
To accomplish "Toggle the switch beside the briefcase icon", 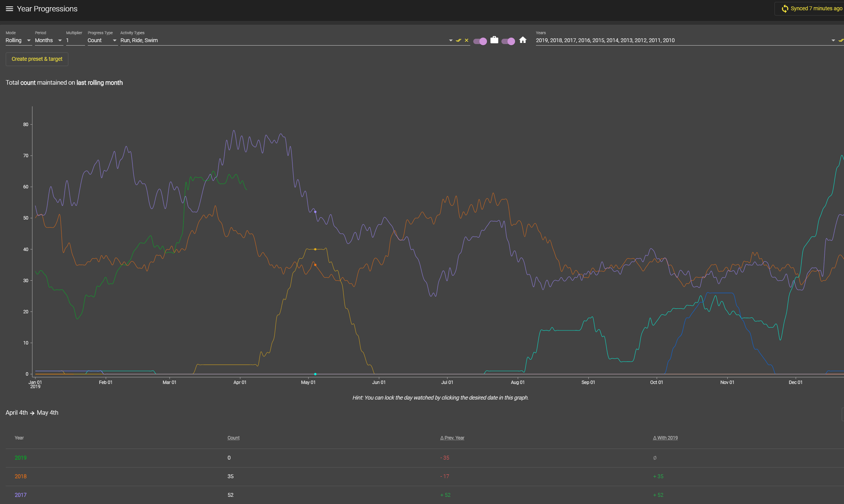I will [x=480, y=41].
